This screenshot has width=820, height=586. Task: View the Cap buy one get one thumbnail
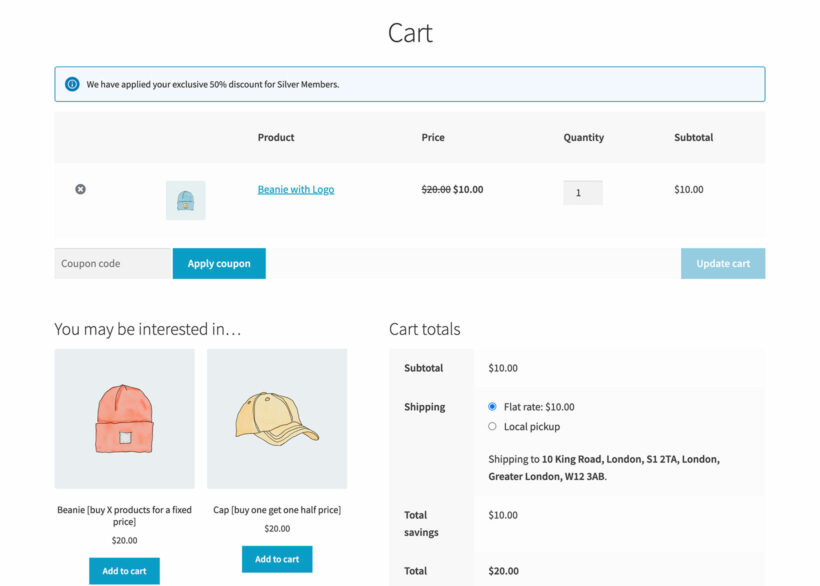pos(276,418)
